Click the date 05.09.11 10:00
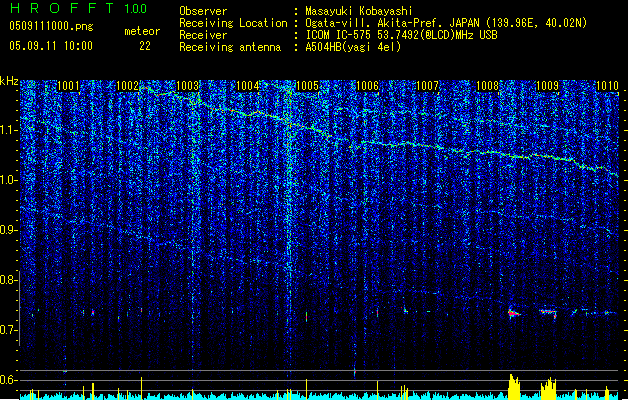 (x=51, y=45)
